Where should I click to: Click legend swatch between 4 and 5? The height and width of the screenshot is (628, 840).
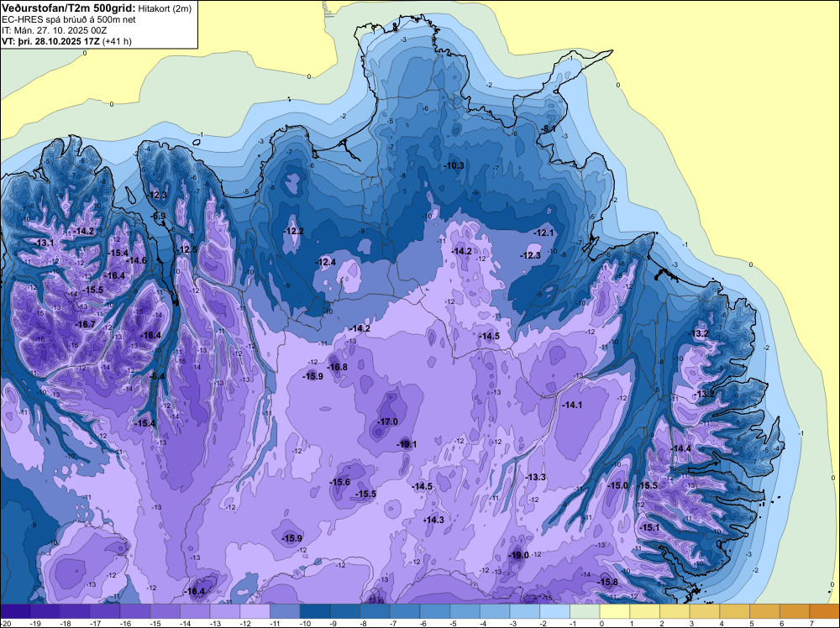tap(736, 611)
